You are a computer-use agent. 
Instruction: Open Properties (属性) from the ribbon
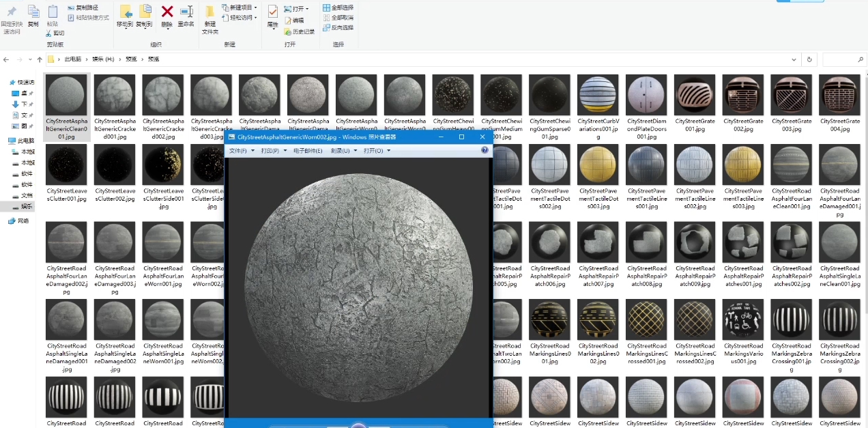(272, 12)
